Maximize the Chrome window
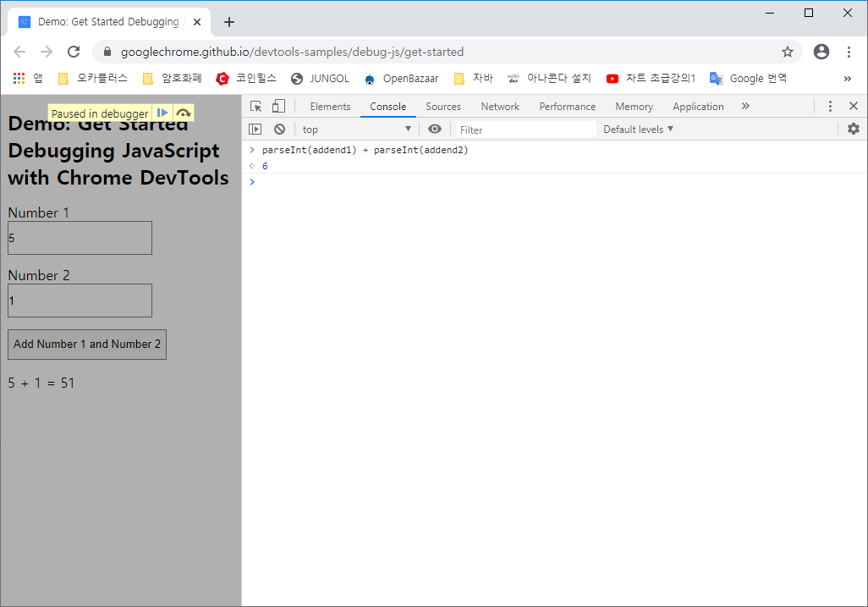 tap(809, 13)
